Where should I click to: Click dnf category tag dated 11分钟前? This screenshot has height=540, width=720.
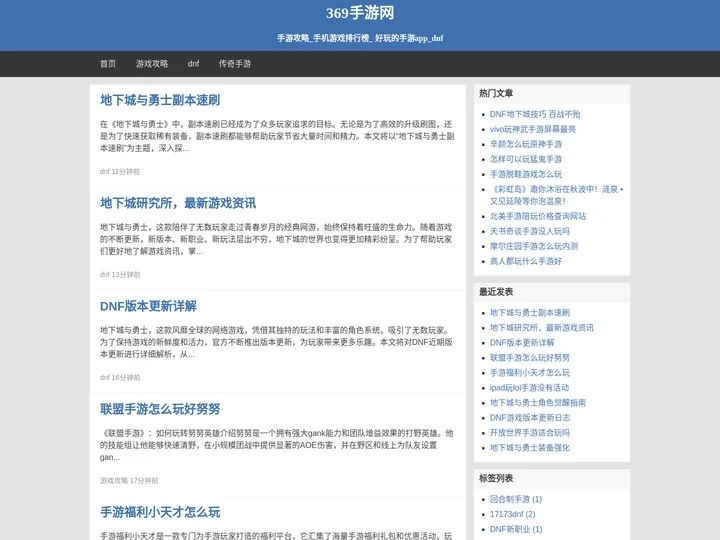pos(105,171)
